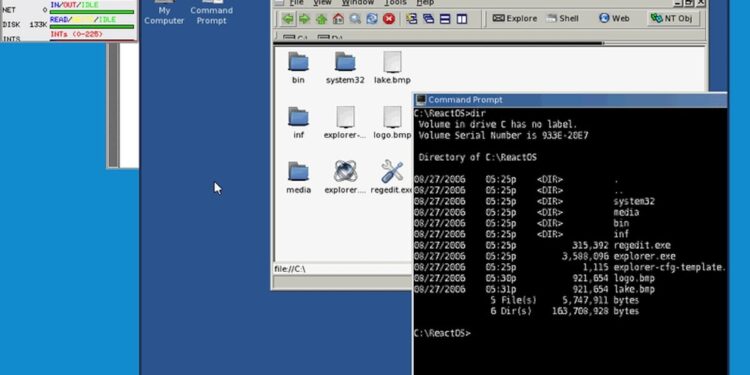Click the green Forward arrow toolbar icon
The height and width of the screenshot is (375, 750).
coord(304,19)
